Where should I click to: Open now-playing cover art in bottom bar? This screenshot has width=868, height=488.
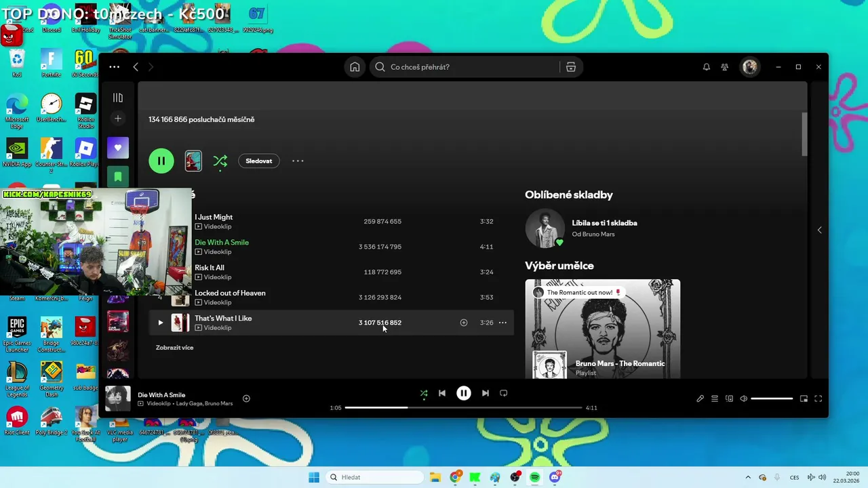click(x=117, y=399)
